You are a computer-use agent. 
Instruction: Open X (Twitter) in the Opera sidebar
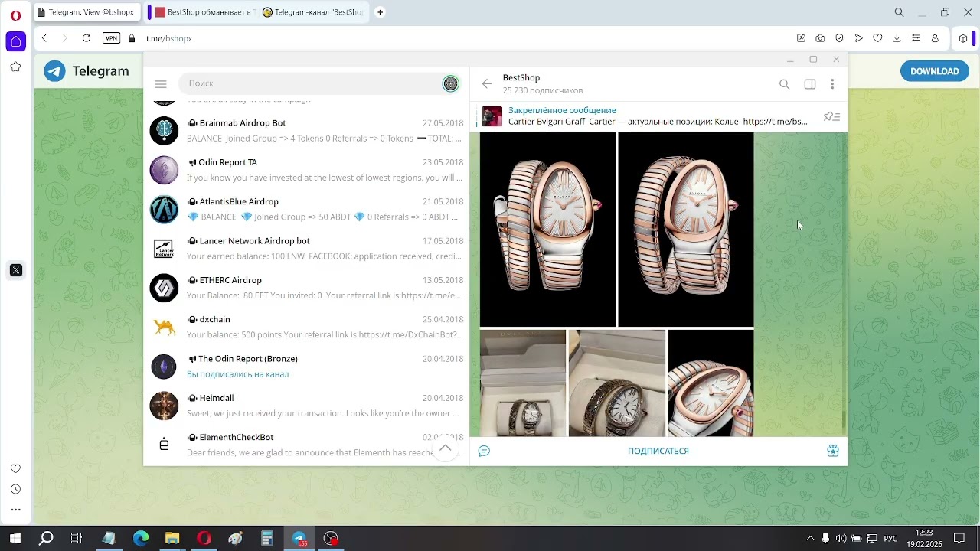(15, 270)
